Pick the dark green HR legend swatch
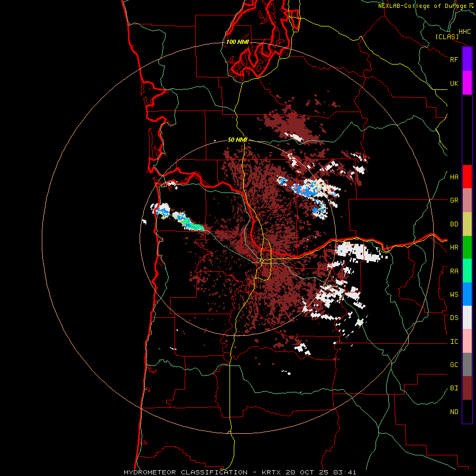The image size is (476, 476). pyautogui.click(x=467, y=248)
